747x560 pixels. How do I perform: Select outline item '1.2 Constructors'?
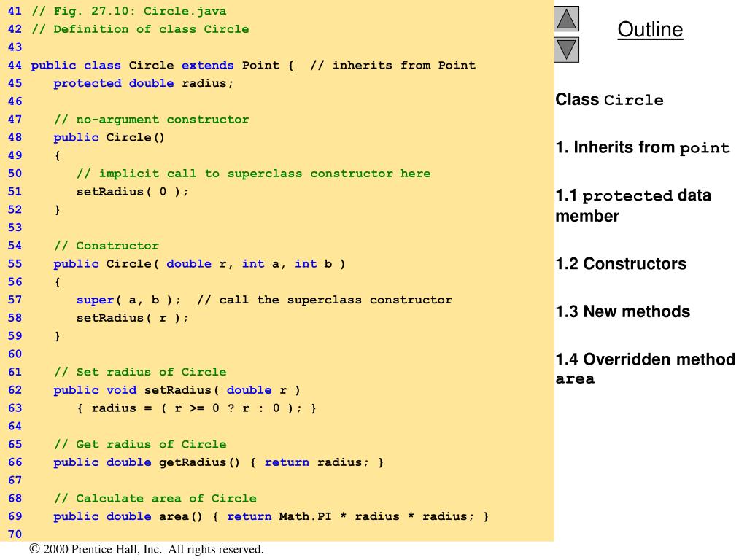621,264
